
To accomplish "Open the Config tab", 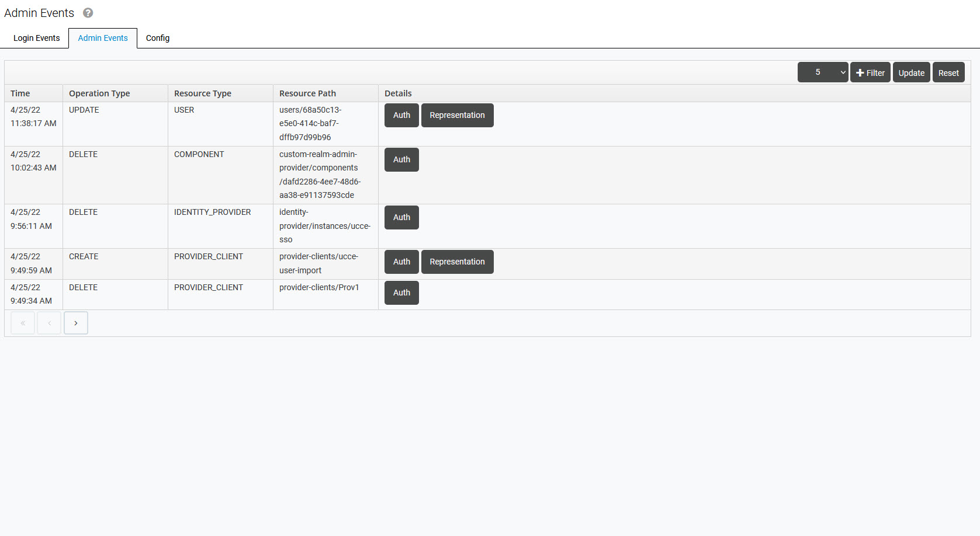I will click(x=158, y=38).
